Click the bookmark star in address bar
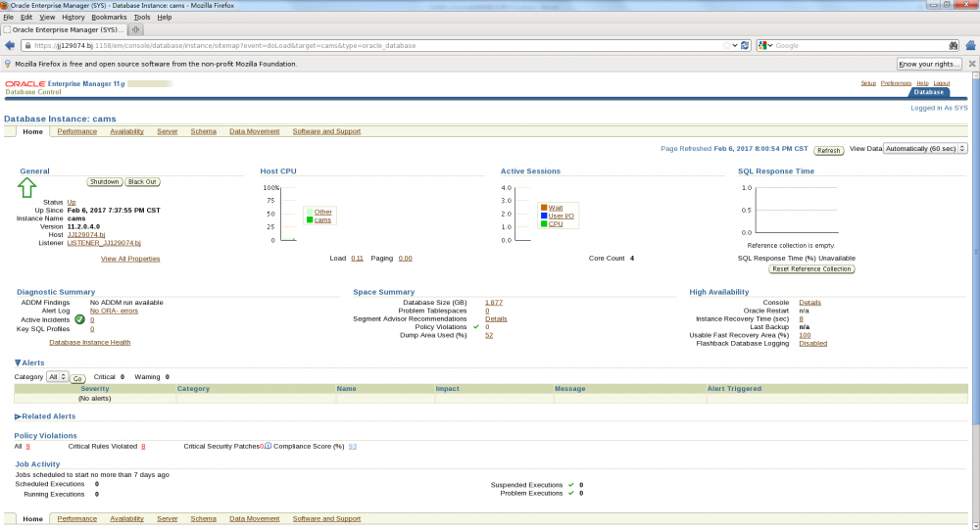Screen dimensions: 980x530 [x=726, y=45]
